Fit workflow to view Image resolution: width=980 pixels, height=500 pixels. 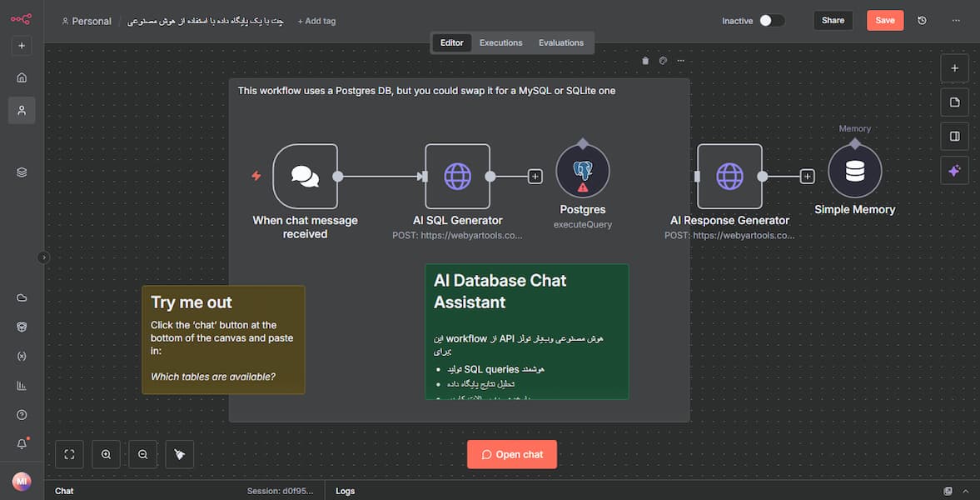[69, 454]
